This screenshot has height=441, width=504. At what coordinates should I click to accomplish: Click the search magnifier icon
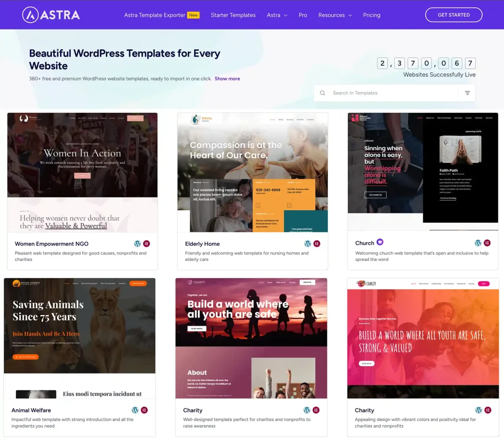click(x=322, y=93)
